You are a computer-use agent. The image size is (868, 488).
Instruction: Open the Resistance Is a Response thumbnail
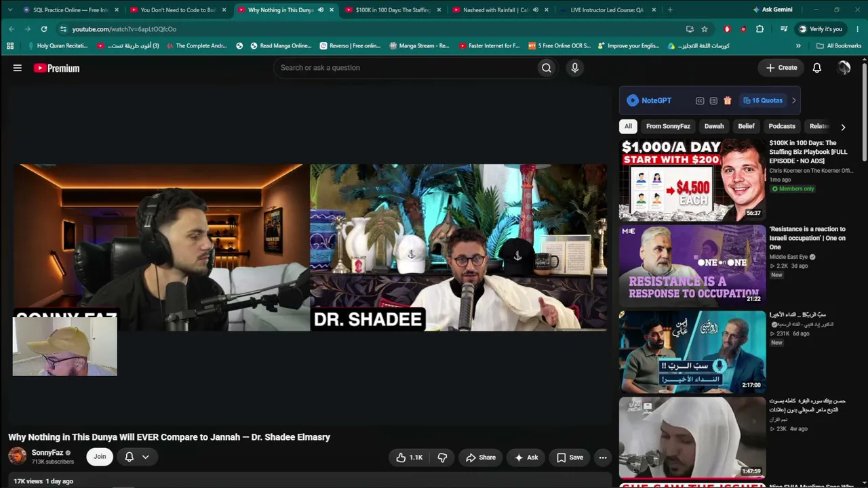pyautogui.click(x=692, y=266)
